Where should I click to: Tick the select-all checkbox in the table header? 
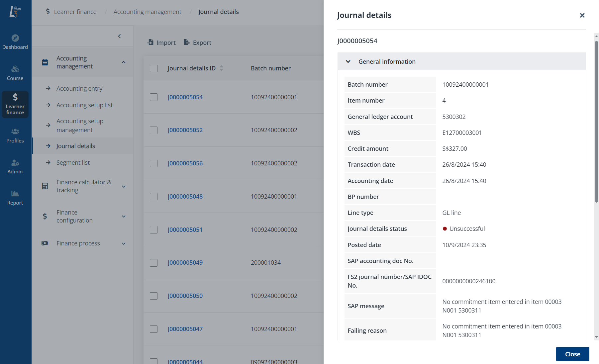tap(153, 68)
